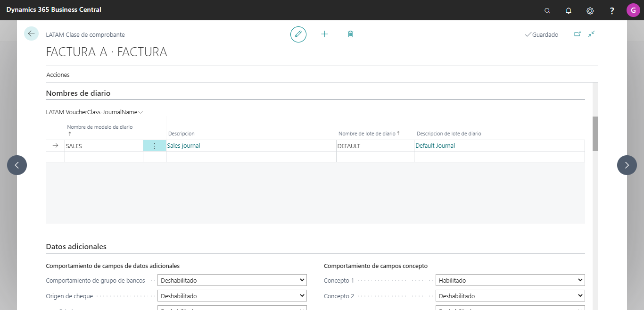The image size is (644, 310).
Task: Delete record using trash icon
Action: coord(350,34)
